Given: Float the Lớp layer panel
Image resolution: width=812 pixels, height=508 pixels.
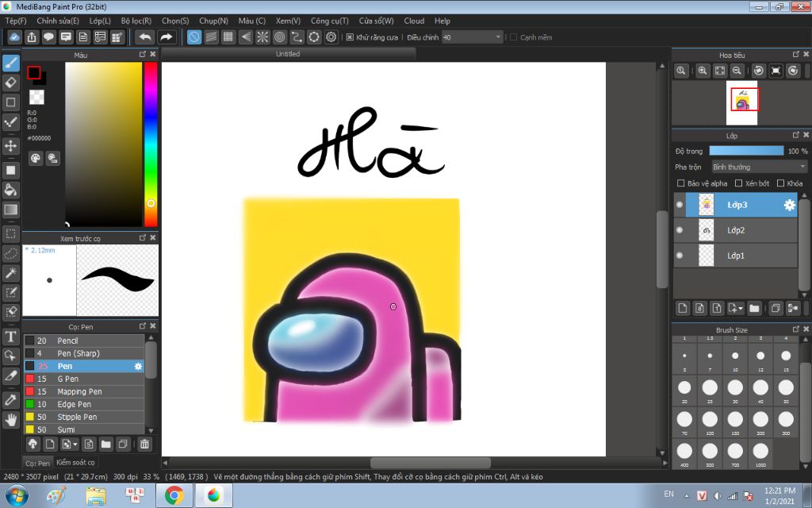Looking at the screenshot, I should [796, 135].
